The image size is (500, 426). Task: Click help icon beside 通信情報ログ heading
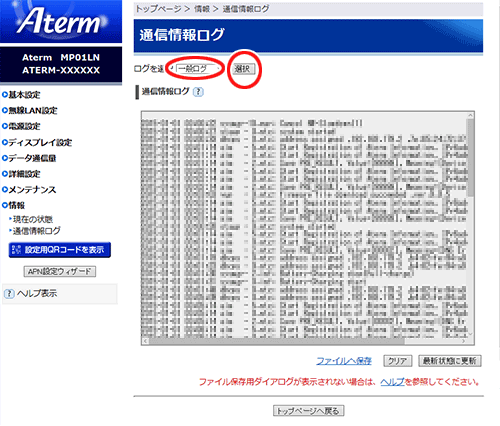198,92
